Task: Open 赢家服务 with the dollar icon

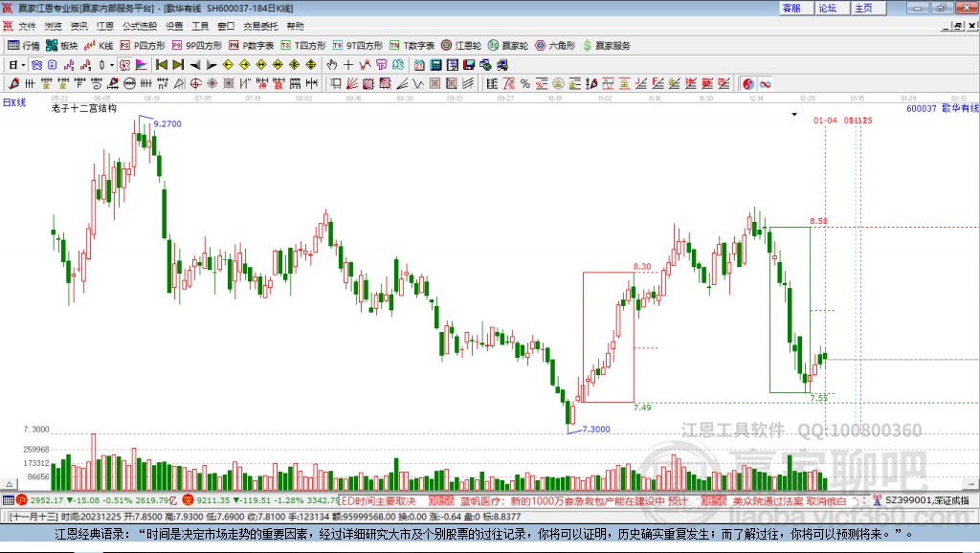Action: coord(606,46)
